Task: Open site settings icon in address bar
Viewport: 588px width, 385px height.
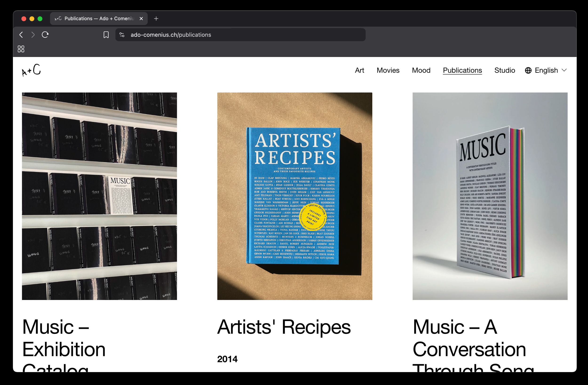Action: [122, 35]
